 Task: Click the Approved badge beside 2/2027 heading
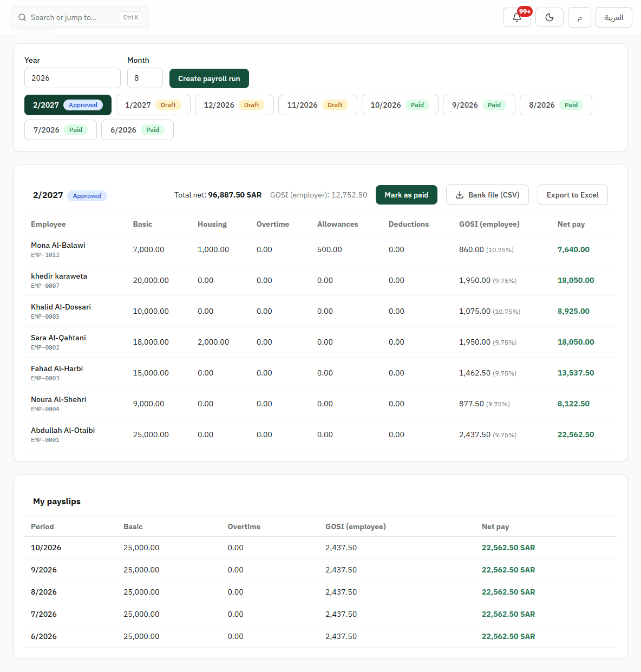[x=87, y=196]
